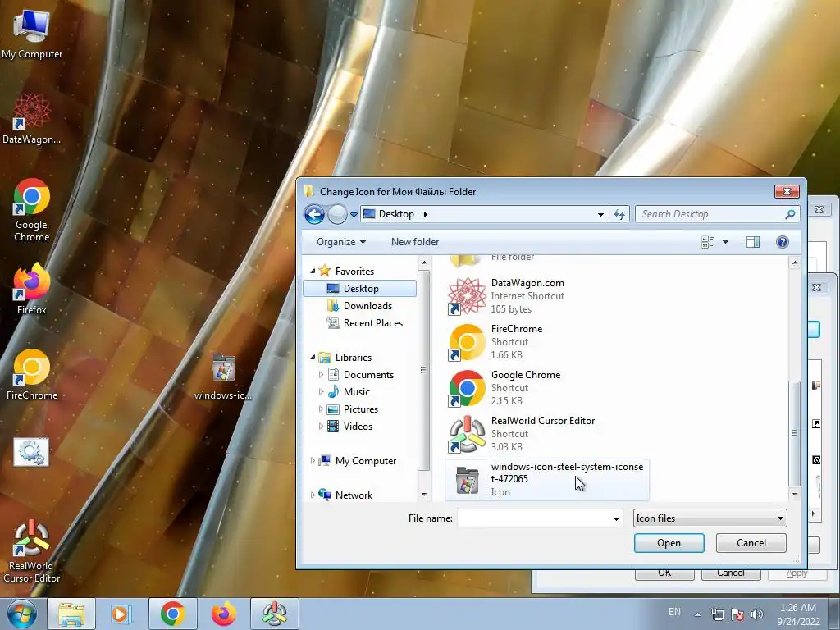This screenshot has width=840, height=630.
Task: Open view options dropdown arrow
Action: (725, 242)
